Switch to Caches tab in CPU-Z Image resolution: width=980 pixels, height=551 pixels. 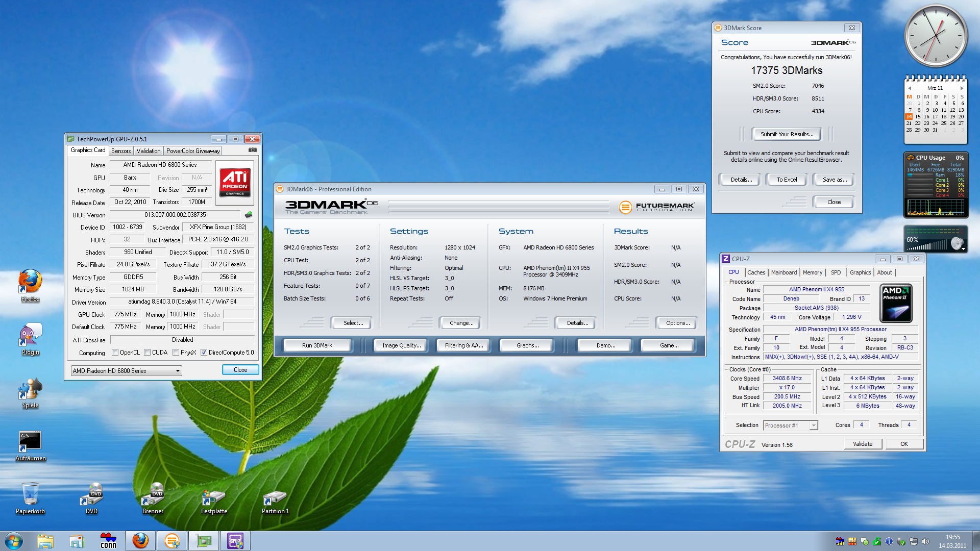coord(756,272)
